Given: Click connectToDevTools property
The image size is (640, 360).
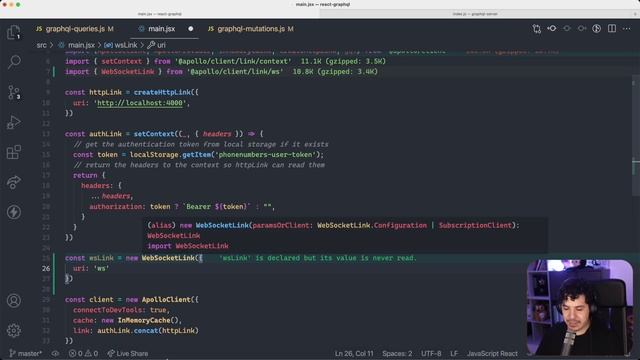Looking at the screenshot, I should click(107, 310).
